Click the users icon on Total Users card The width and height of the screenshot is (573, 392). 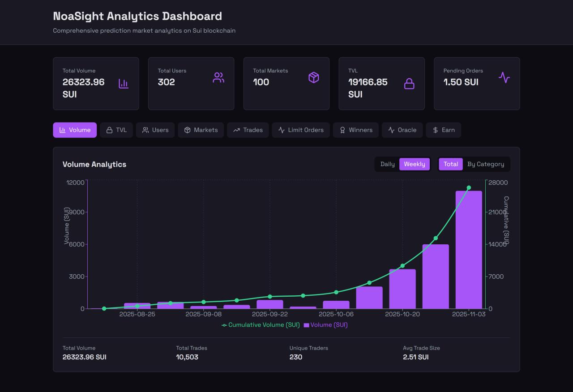click(218, 77)
